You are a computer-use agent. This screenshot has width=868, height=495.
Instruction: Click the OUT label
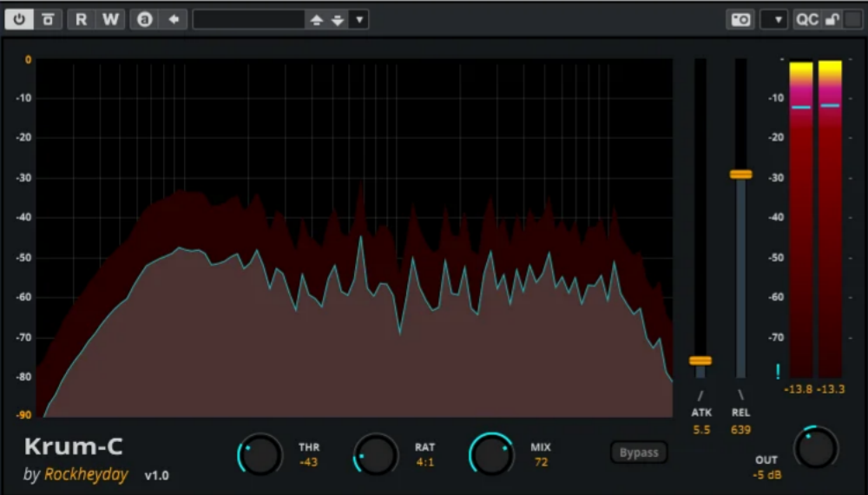(766, 460)
